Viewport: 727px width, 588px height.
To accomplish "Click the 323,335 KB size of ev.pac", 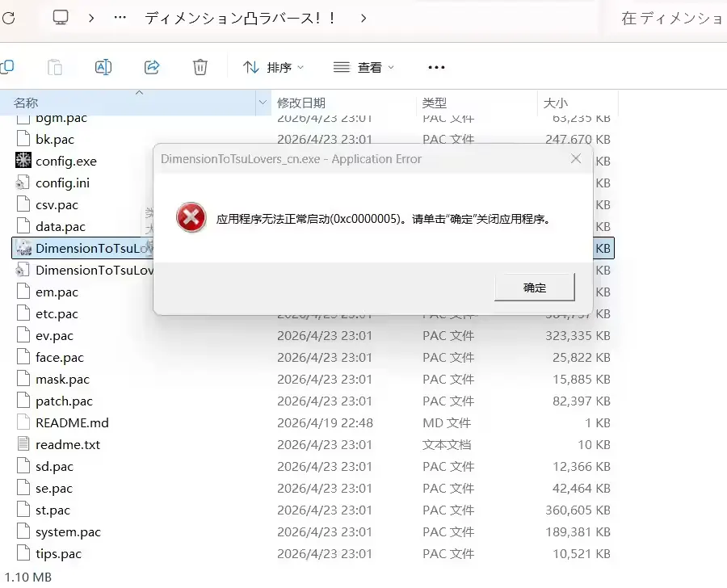I will click(578, 336).
